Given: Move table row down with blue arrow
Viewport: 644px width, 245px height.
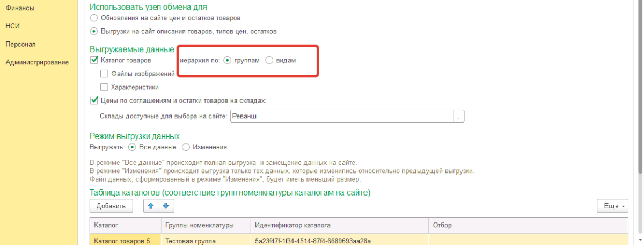Looking at the screenshot, I should click(x=166, y=206).
